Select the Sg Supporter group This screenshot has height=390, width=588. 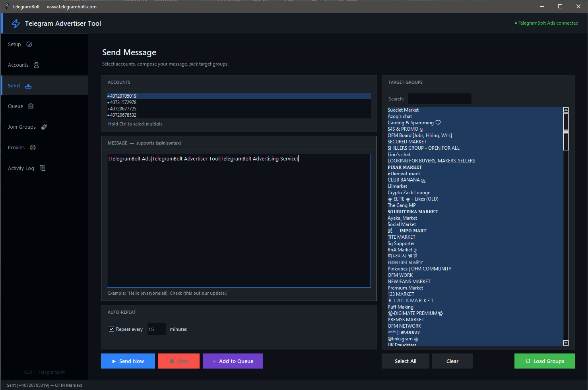pos(475,243)
